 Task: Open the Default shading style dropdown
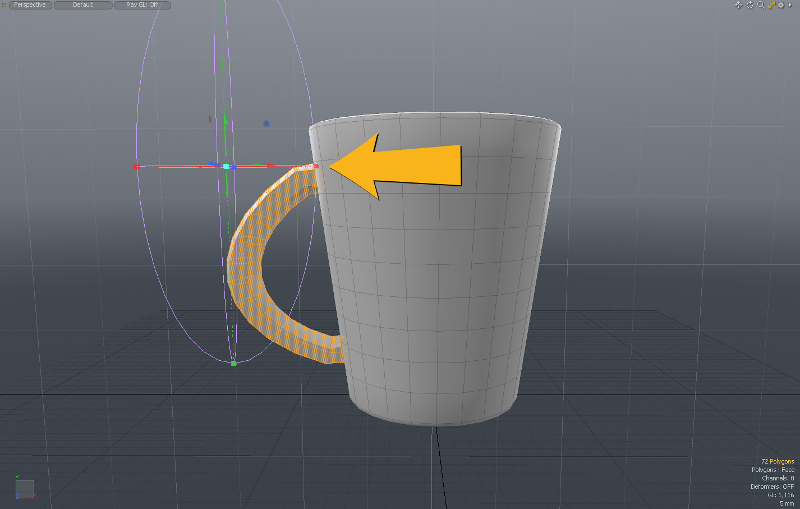82,5
